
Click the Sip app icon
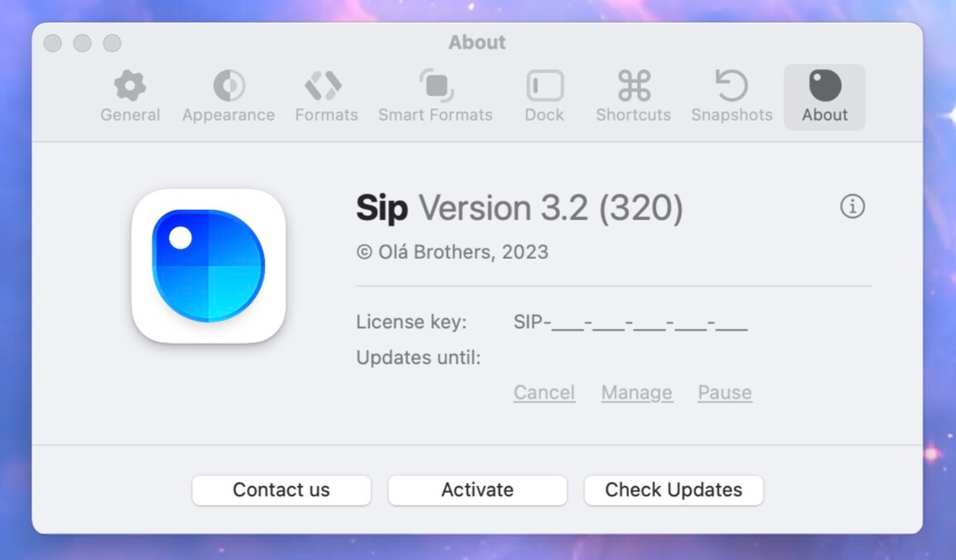tap(208, 266)
